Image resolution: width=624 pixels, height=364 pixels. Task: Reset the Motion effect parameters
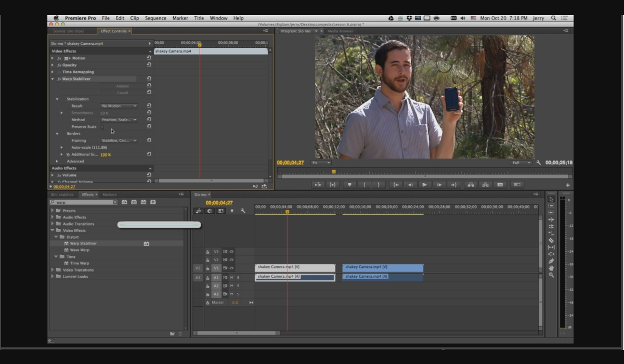(149, 58)
